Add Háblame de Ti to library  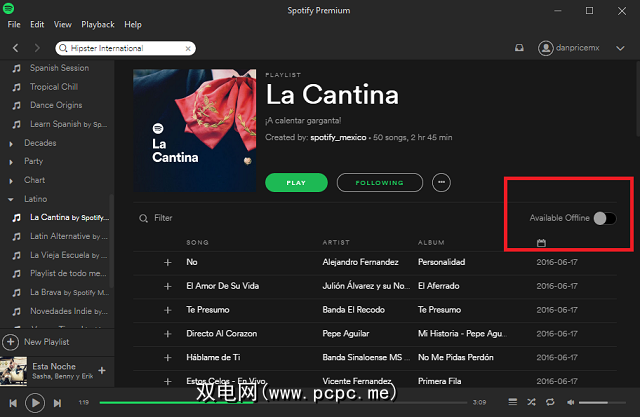(167, 358)
